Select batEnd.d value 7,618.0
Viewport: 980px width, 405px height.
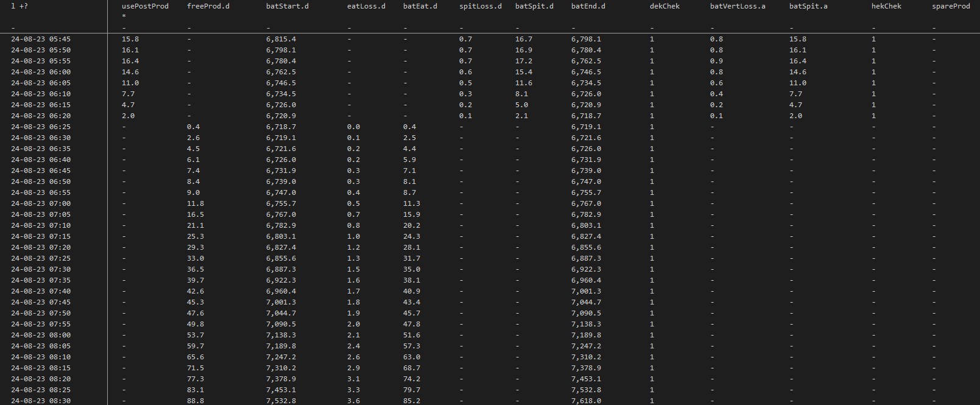point(586,401)
